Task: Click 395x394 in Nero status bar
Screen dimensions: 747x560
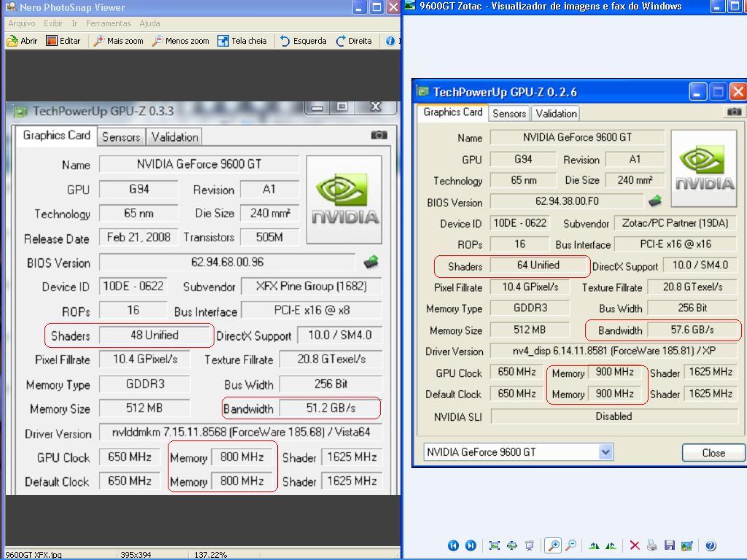Action: [136, 555]
